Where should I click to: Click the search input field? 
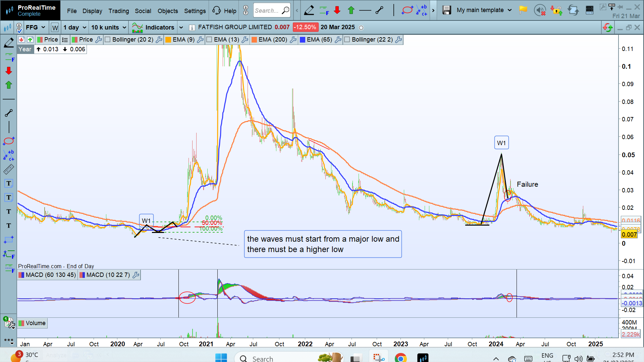pyautogui.click(x=272, y=10)
